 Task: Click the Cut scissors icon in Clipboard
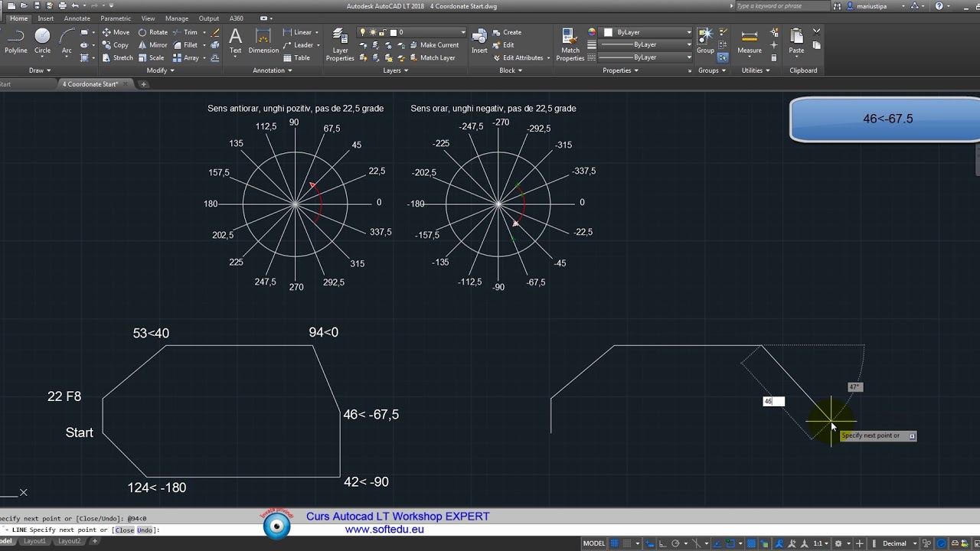click(x=816, y=32)
